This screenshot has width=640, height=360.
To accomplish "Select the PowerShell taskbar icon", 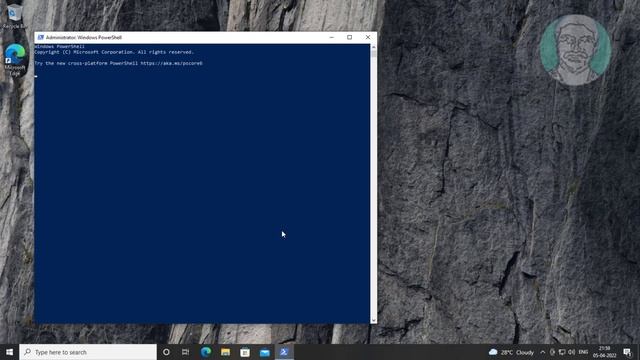I will pyautogui.click(x=284, y=352).
